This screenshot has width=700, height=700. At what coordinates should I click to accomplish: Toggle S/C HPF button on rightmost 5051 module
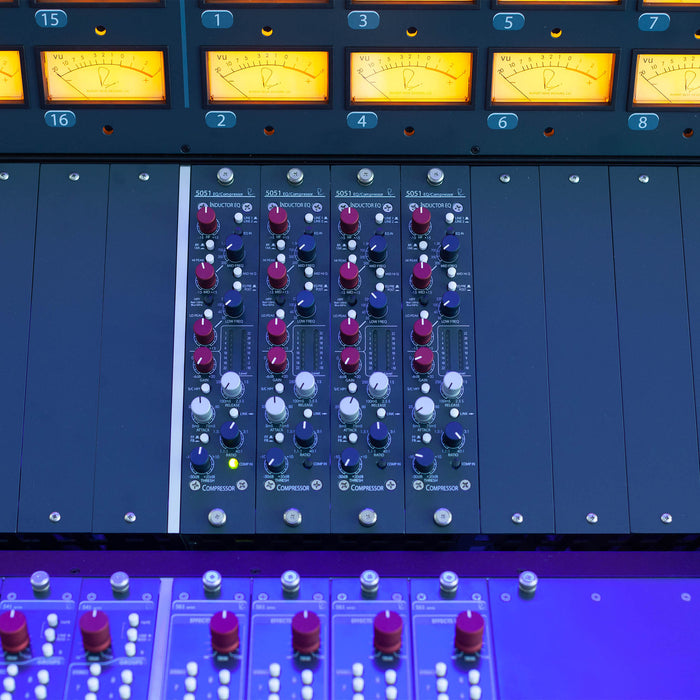point(425,388)
